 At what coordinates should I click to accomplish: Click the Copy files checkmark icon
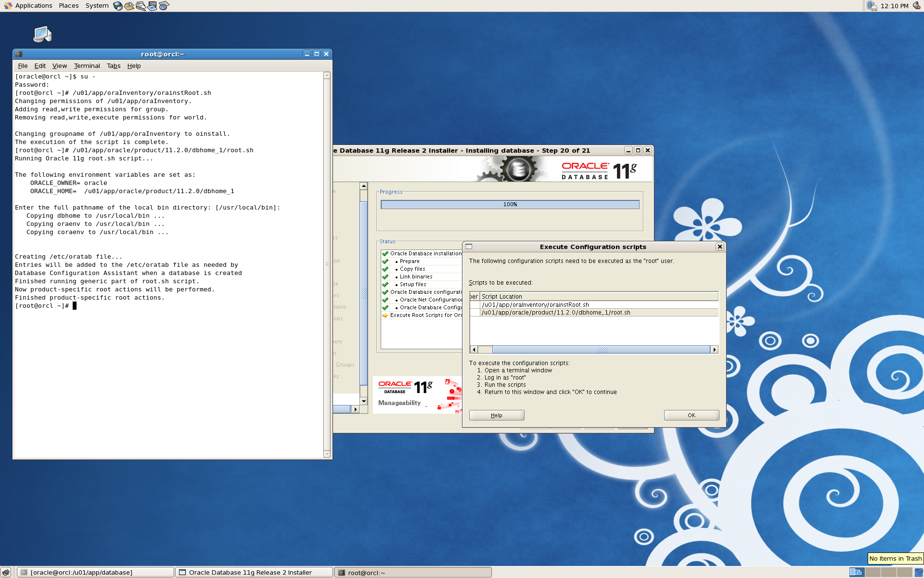pyautogui.click(x=385, y=268)
